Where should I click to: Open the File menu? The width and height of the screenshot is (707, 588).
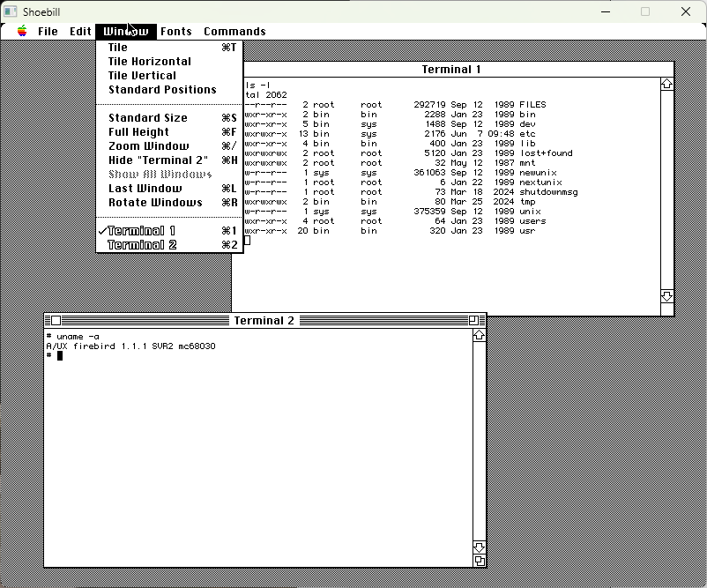coord(48,31)
